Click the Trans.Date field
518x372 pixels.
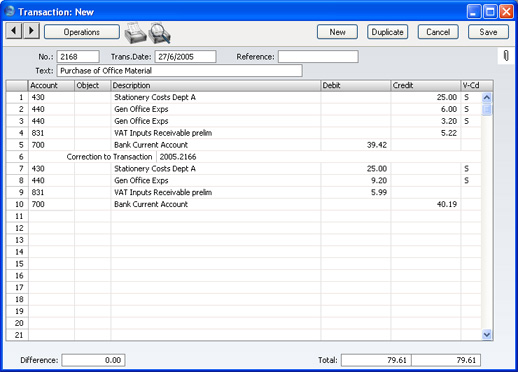[185, 57]
